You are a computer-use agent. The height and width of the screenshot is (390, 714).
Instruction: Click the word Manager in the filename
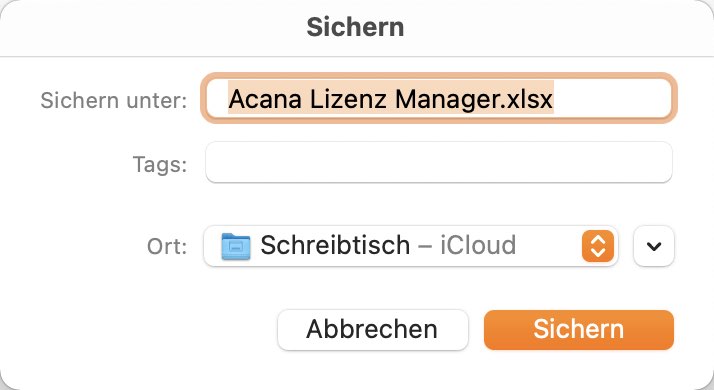pos(447,100)
